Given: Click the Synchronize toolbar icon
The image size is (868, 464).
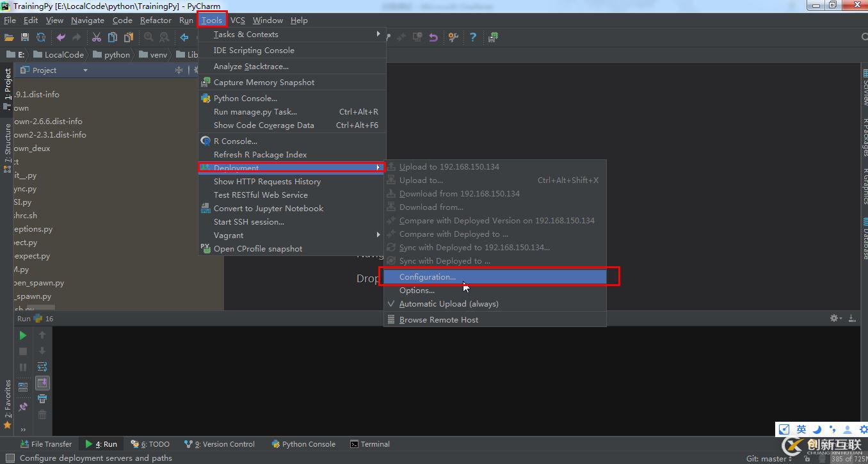Looking at the screenshot, I should [x=41, y=38].
